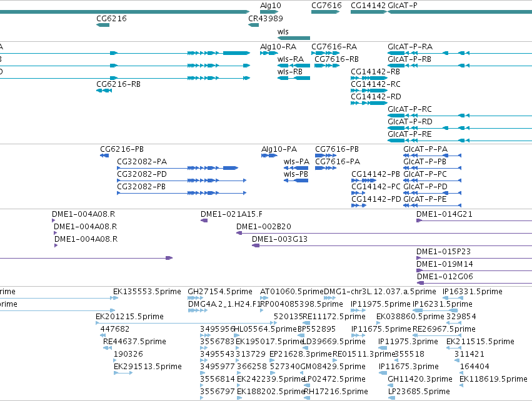Screen dimensions: 532x401
Task: Click the GH11420.3prime EST label
Action: click(420, 379)
